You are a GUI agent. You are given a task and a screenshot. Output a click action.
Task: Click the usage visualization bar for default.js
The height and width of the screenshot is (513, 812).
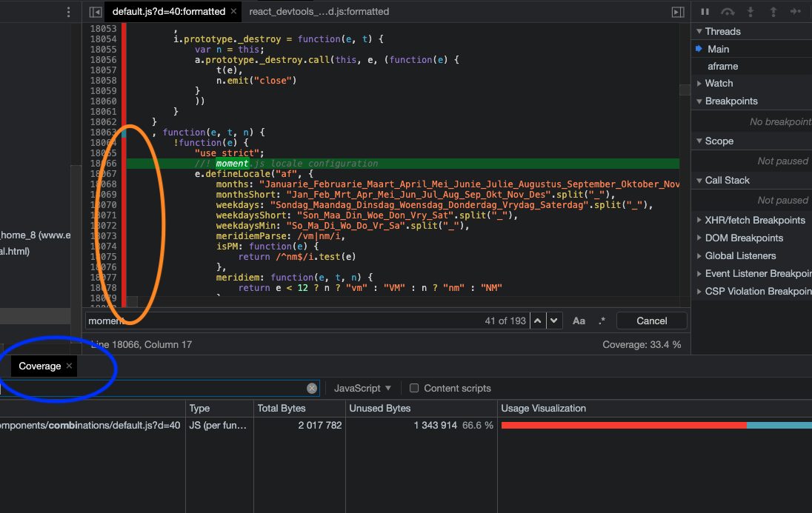pyautogui.click(x=656, y=425)
